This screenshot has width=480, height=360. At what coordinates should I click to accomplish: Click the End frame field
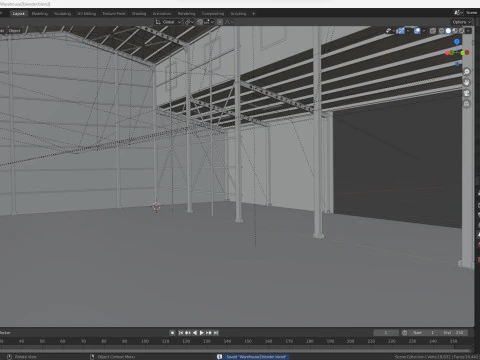coord(453,333)
